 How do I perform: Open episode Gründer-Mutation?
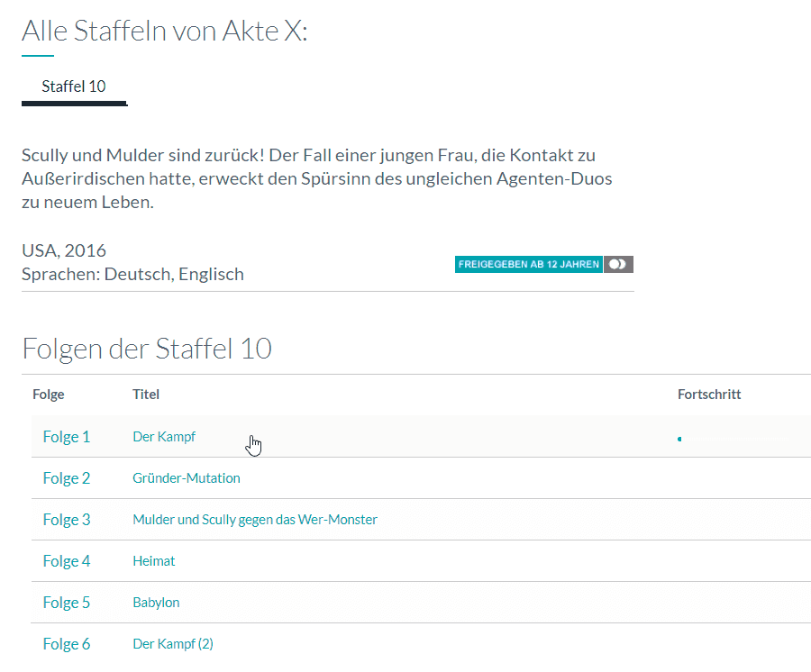[187, 478]
